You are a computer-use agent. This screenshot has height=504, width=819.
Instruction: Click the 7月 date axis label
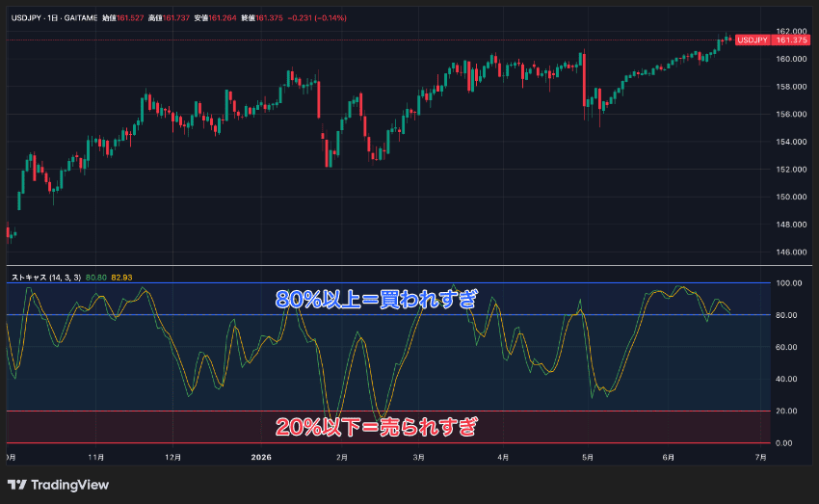pos(761,457)
